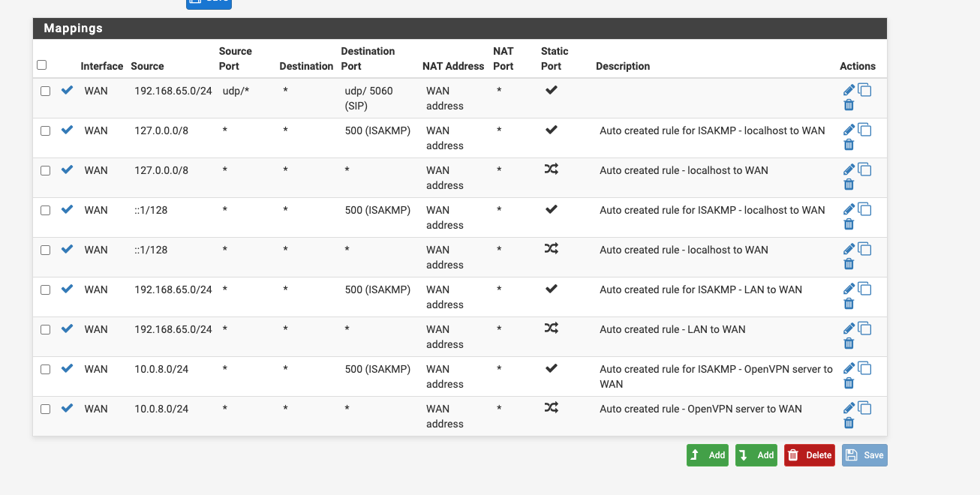Viewport: 980px width, 495px height.
Task: Click 'udp/*' source port value
Action: click(x=236, y=91)
